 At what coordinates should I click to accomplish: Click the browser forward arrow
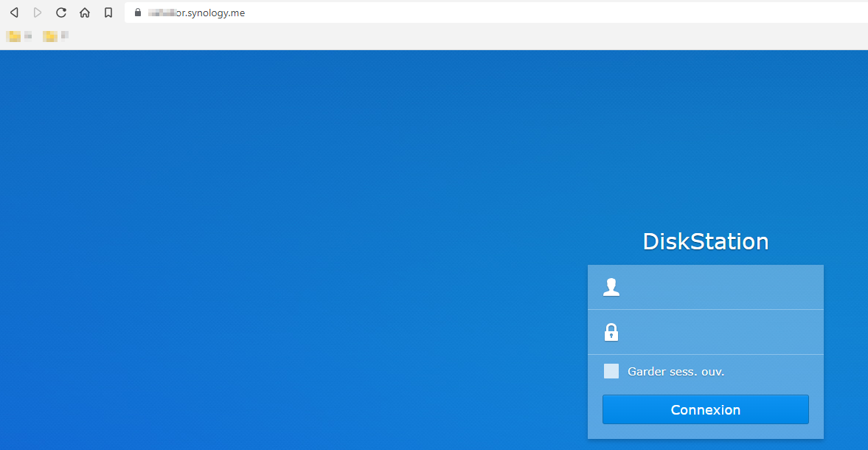click(38, 13)
